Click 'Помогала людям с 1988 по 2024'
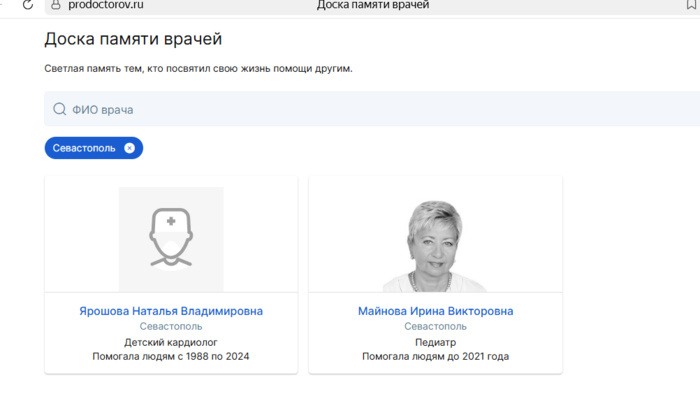 click(171, 356)
